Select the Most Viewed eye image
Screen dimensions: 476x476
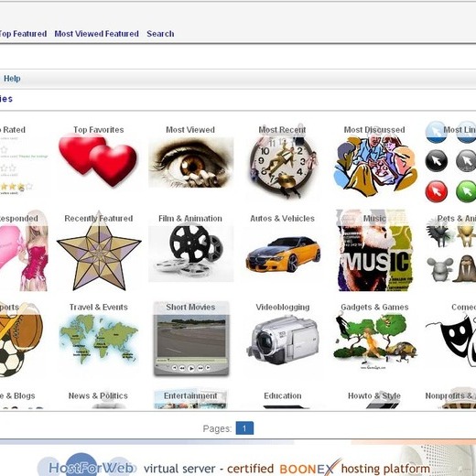coord(190,162)
